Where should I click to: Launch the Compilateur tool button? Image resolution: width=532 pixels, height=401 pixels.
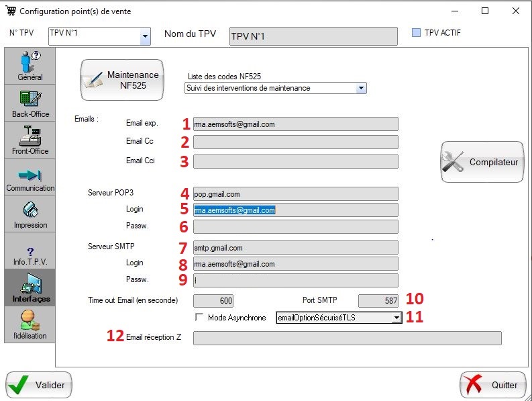point(482,162)
